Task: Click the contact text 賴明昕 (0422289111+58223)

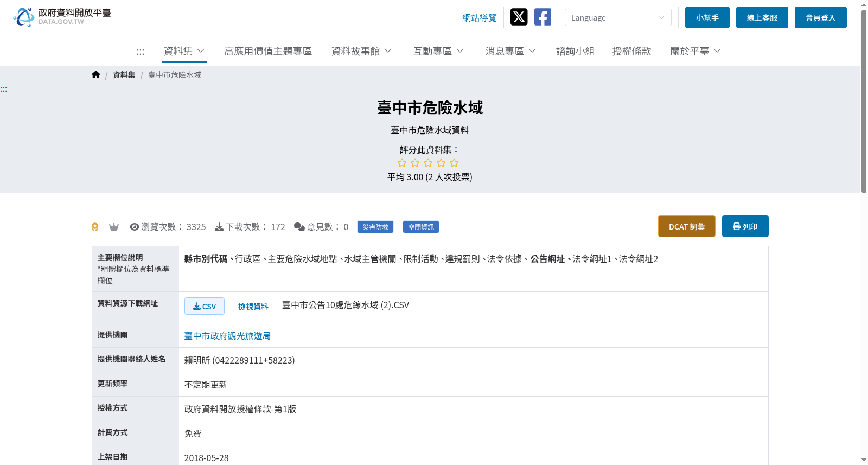Action: (x=240, y=360)
